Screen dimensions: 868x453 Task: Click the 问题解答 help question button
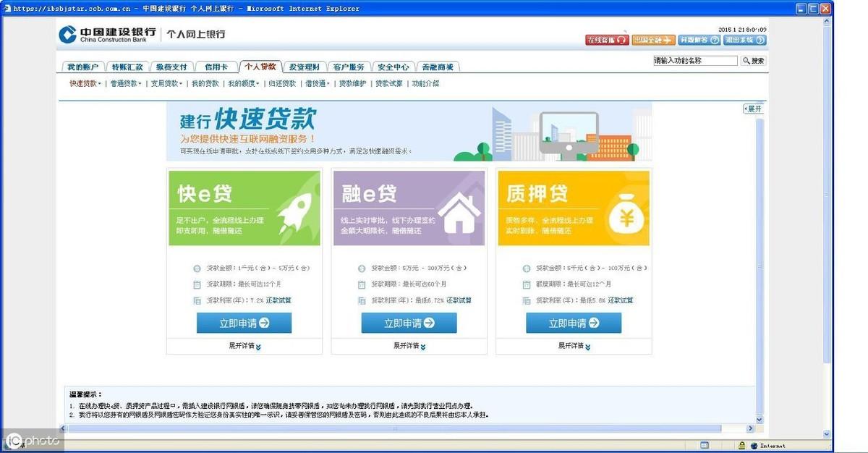click(x=699, y=40)
